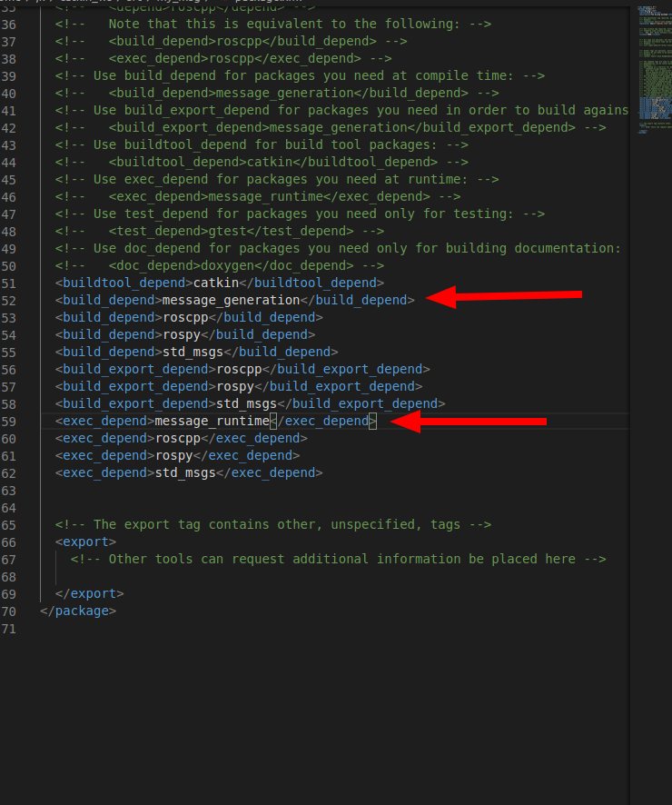Click roscpp in build_export_depend line 56
The width and height of the screenshot is (672, 805).
pyautogui.click(x=239, y=369)
